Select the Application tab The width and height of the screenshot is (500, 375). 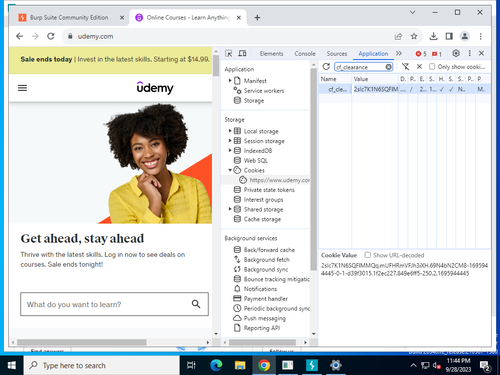point(373,54)
